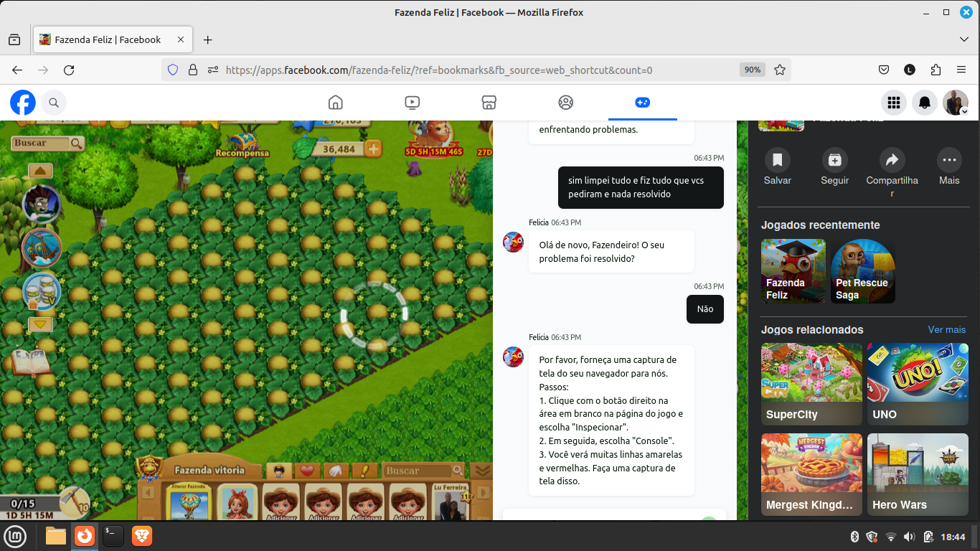Launch Brave browser from the taskbar
Image resolution: width=980 pixels, height=551 pixels.
142,536
